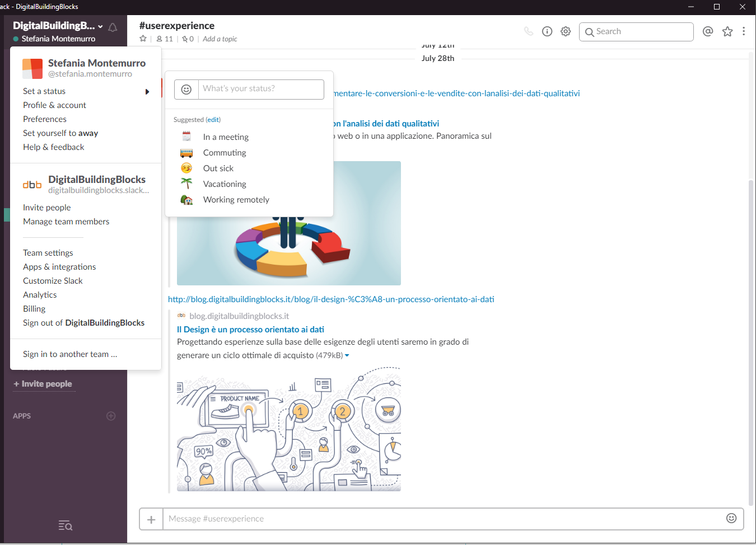The width and height of the screenshot is (756, 545).
Task: Open Il Design è un processo article title
Action: (x=250, y=330)
